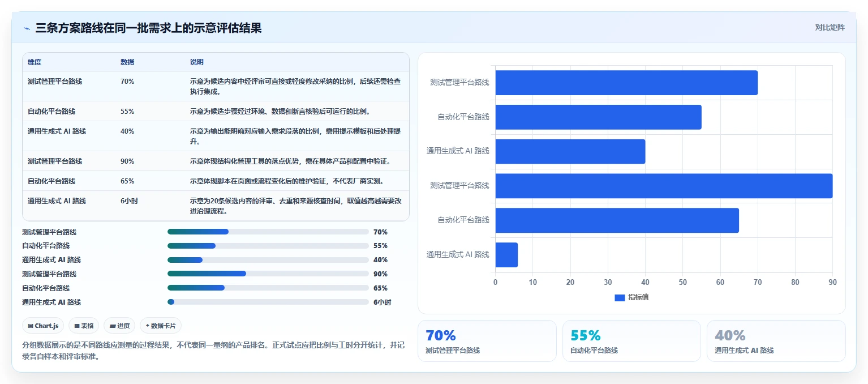The height and width of the screenshot is (384, 868).
Task: Click the 55% progress bar for 自动化平台路线
Action: point(268,246)
